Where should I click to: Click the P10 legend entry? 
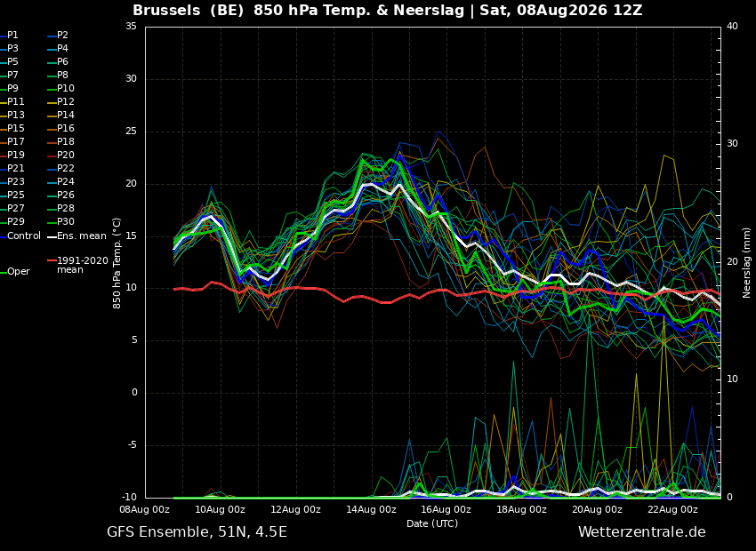coord(60,89)
